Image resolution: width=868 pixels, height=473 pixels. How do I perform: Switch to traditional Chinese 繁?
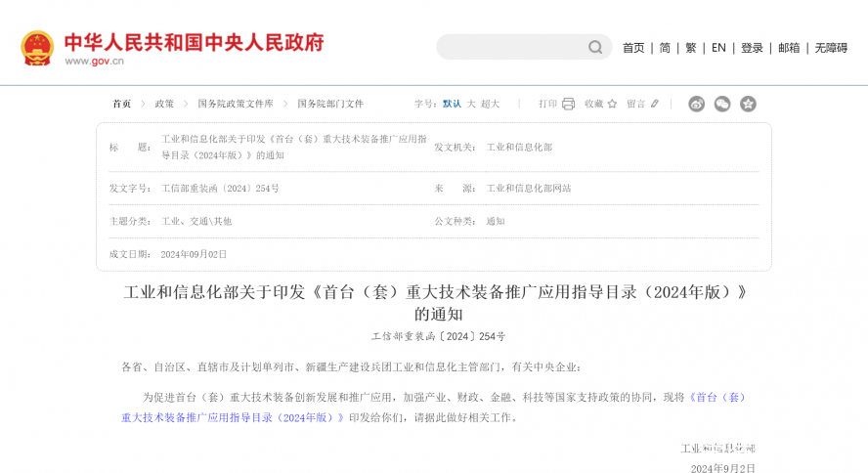pyautogui.click(x=691, y=48)
